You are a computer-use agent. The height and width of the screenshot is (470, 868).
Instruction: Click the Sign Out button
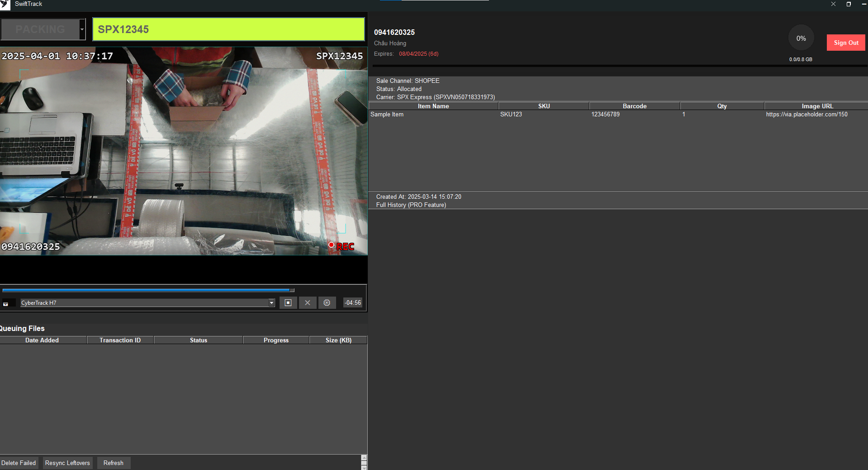tap(846, 43)
